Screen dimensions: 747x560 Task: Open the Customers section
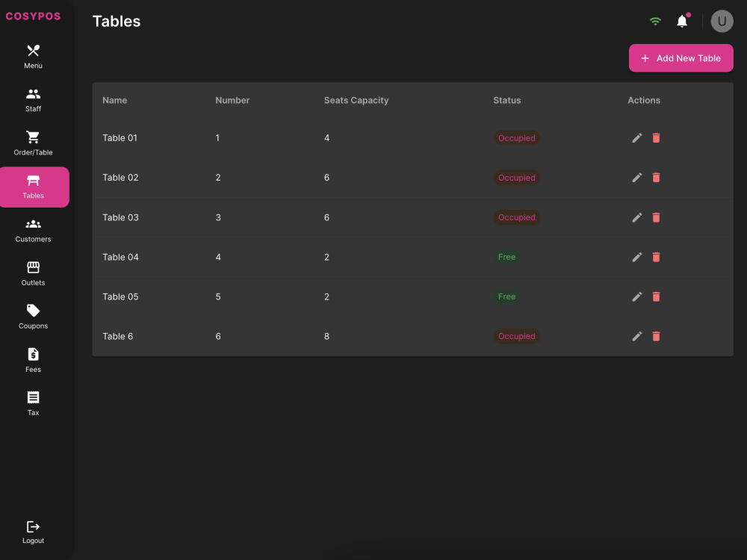34,231
